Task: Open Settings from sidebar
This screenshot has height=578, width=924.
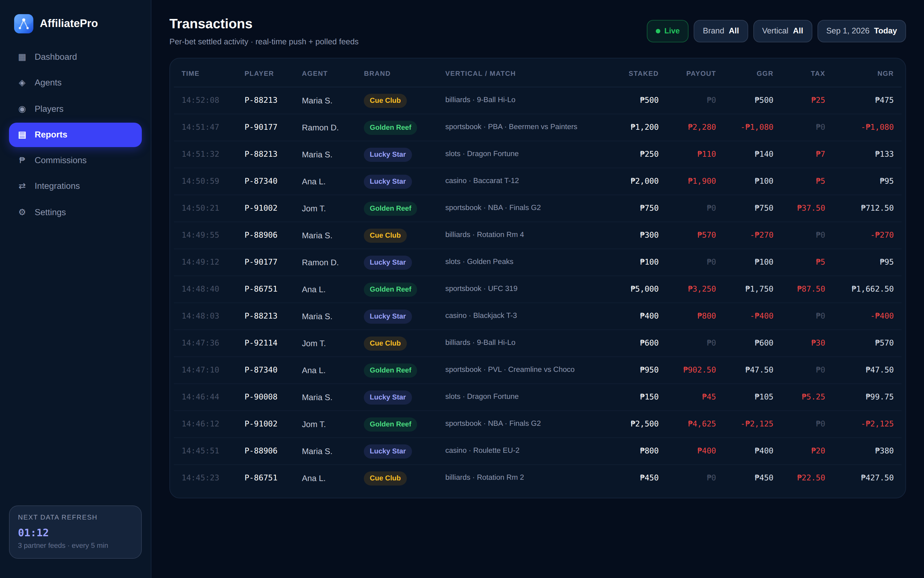Action: pyautogui.click(x=75, y=212)
